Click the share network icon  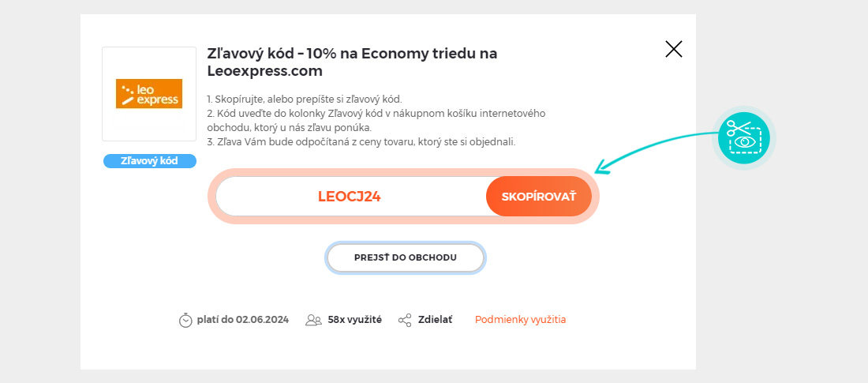tap(406, 320)
